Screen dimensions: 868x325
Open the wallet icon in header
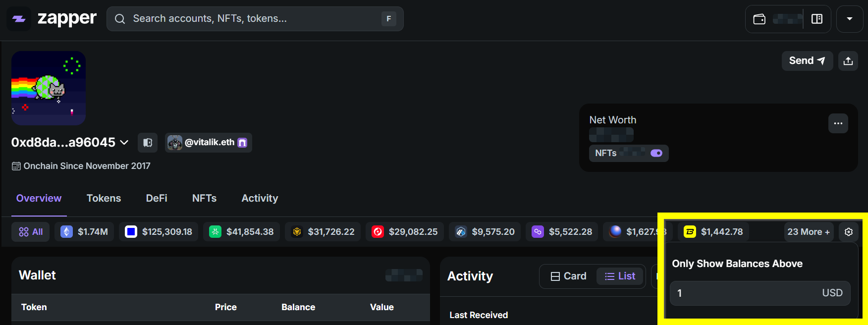(x=759, y=19)
